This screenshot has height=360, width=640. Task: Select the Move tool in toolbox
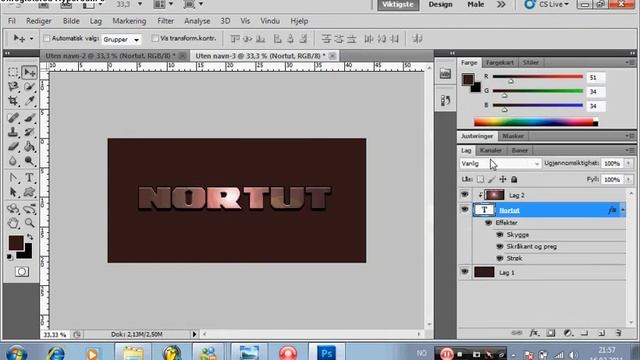coord(29,72)
